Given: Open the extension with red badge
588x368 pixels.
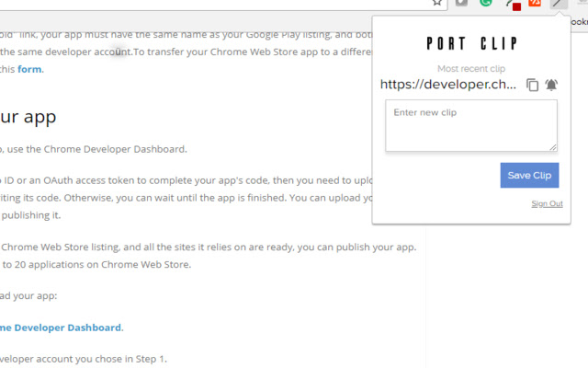Looking at the screenshot, I should (x=513, y=5).
